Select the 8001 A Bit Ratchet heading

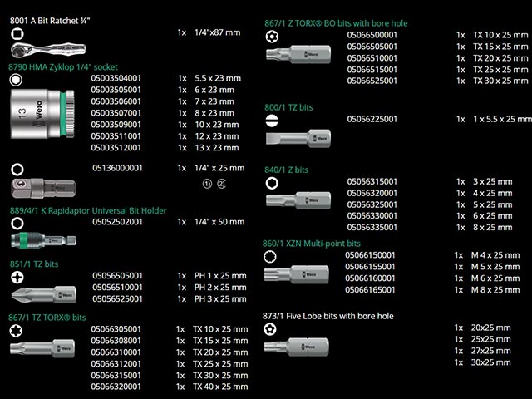click(x=50, y=21)
